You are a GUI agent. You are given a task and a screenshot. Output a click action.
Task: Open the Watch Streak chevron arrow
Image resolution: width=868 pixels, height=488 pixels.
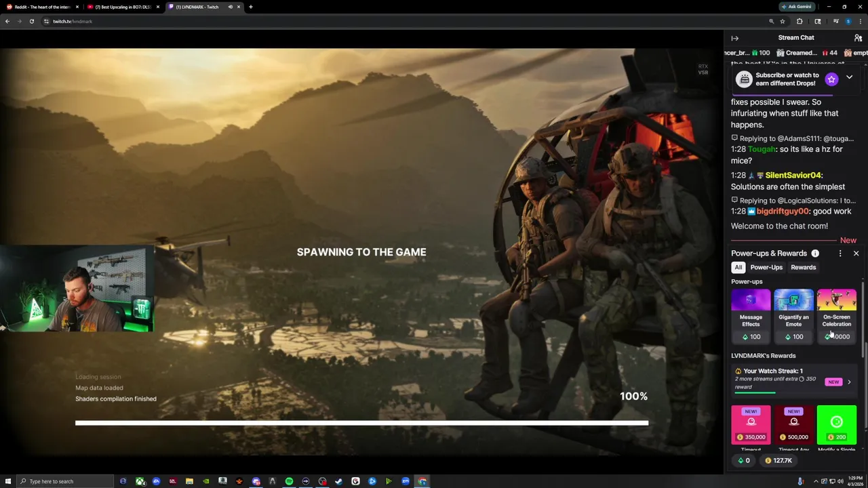pos(849,382)
